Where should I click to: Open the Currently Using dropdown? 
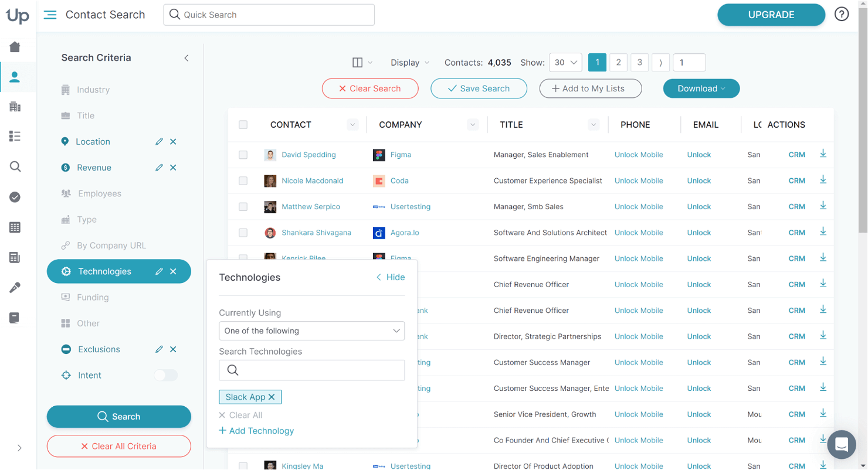312,331
